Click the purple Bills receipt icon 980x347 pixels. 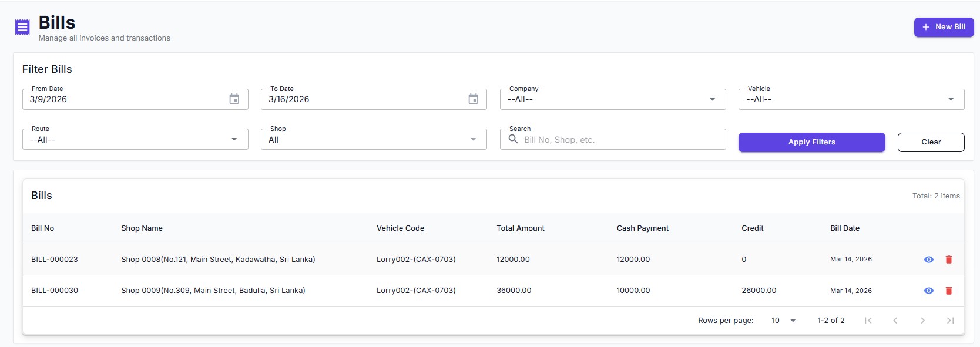tap(22, 27)
